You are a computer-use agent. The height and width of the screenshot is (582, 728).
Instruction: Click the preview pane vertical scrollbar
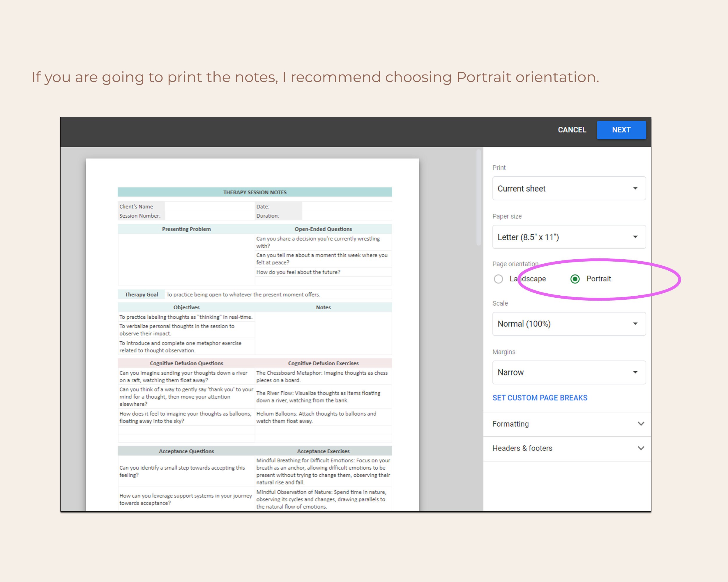pos(478,197)
